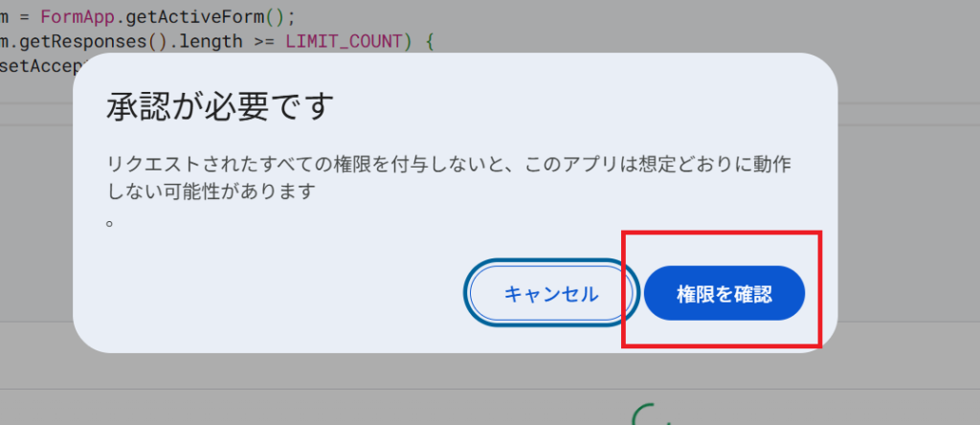The image size is (980, 425).
Task: Click the green parentheses after getActiveForm
Action: tap(275, 17)
